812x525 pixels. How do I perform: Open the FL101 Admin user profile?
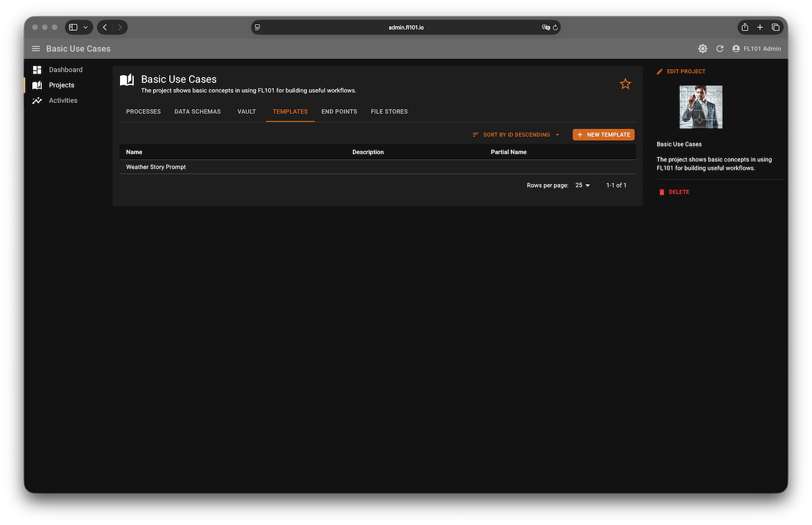[756, 49]
